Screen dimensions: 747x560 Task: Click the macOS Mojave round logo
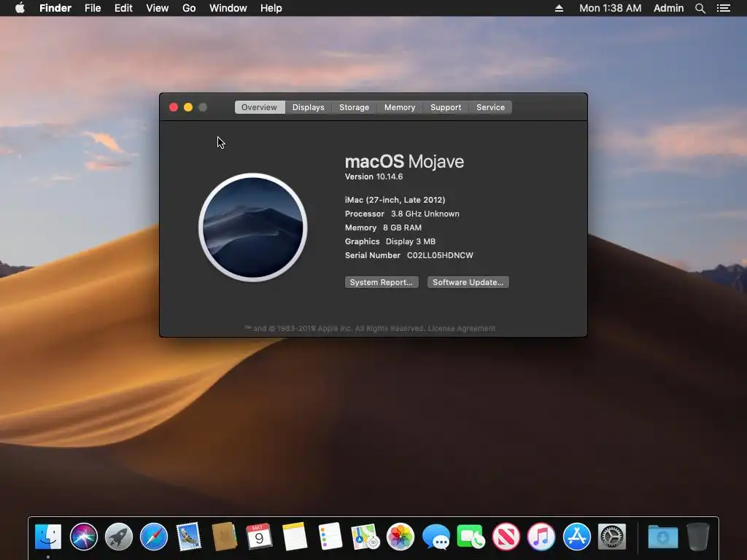253,227
